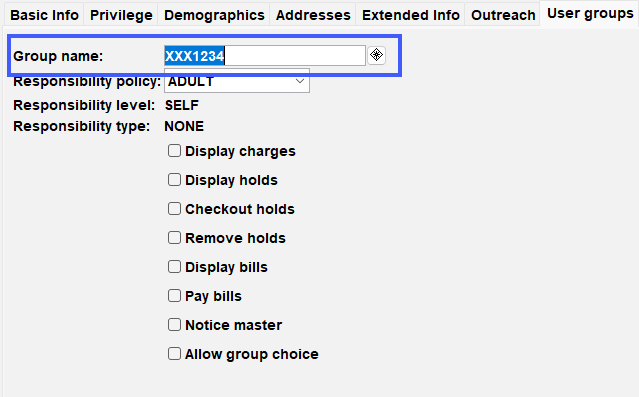Check the Pay bills option
The height and width of the screenshot is (397, 639).
(x=174, y=296)
